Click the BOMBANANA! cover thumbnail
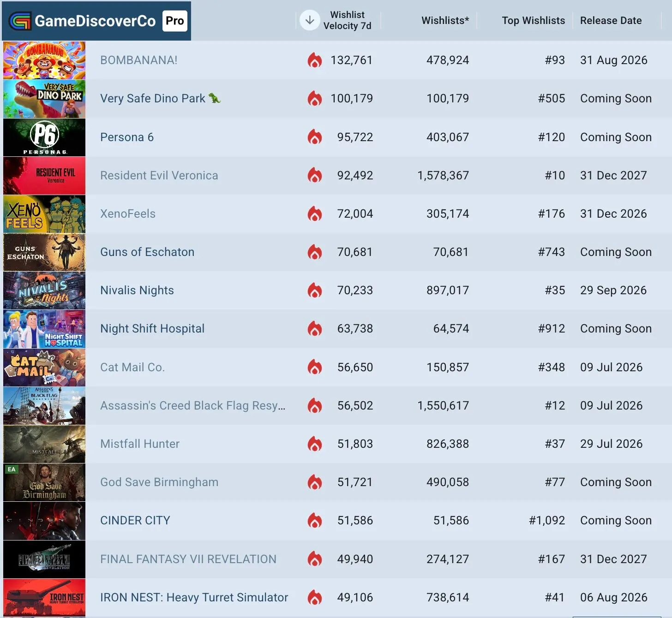Viewport: 672px width, 618px height. coord(44,60)
